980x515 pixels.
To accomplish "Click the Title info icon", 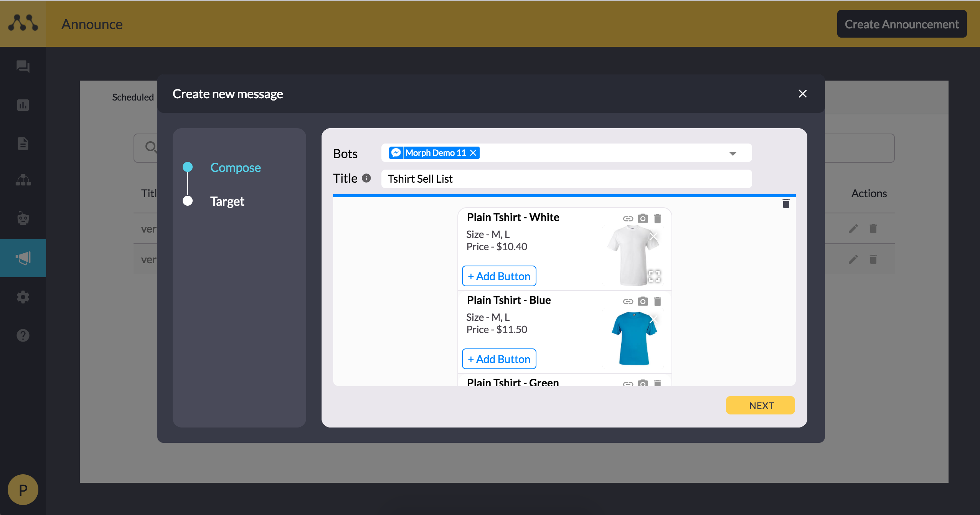I will point(366,178).
